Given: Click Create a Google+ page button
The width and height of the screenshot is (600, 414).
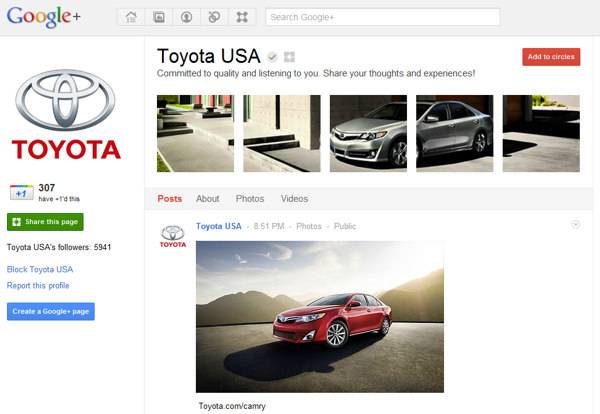Looking at the screenshot, I should [x=51, y=311].
